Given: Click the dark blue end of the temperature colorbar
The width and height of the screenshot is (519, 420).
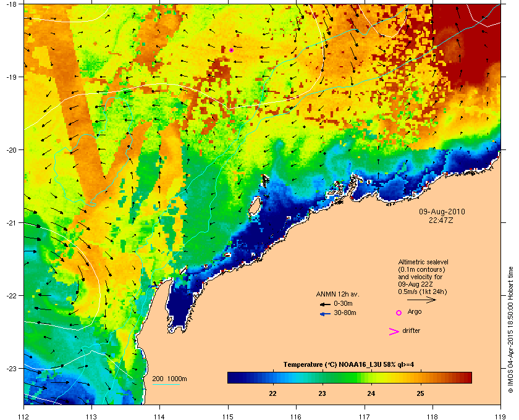Looking at the screenshot, I should coord(234,377).
